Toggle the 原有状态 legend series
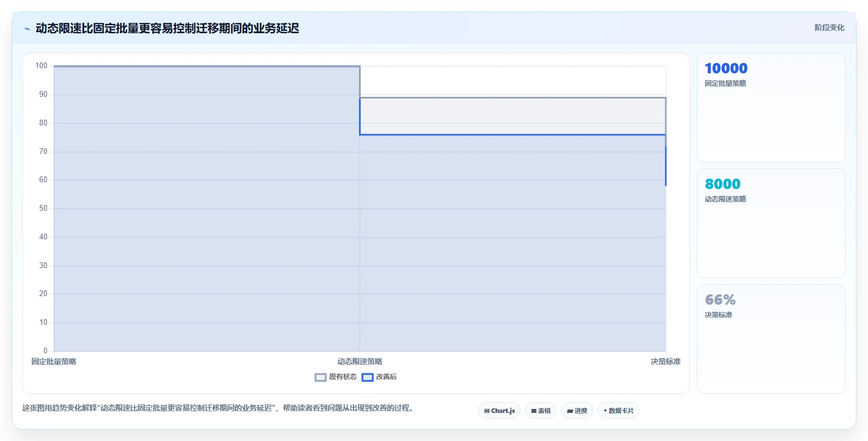 336,377
